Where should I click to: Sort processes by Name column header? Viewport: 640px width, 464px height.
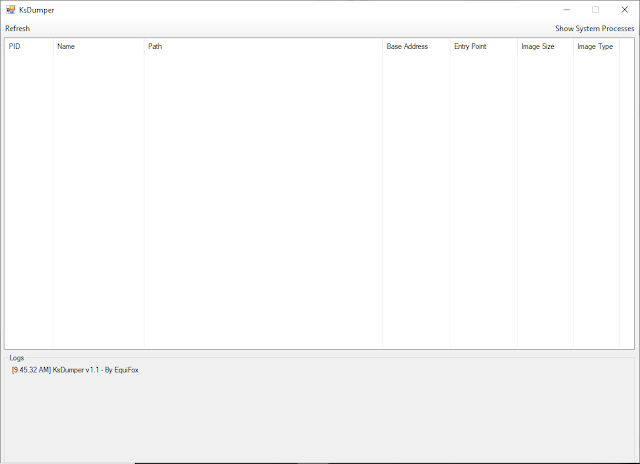click(98, 47)
